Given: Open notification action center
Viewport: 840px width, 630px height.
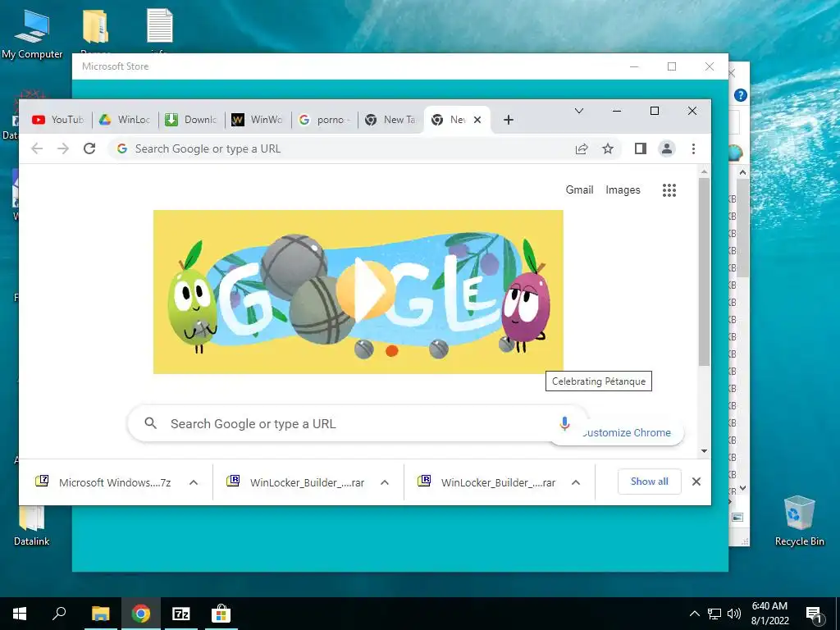Looking at the screenshot, I should click(x=814, y=614).
